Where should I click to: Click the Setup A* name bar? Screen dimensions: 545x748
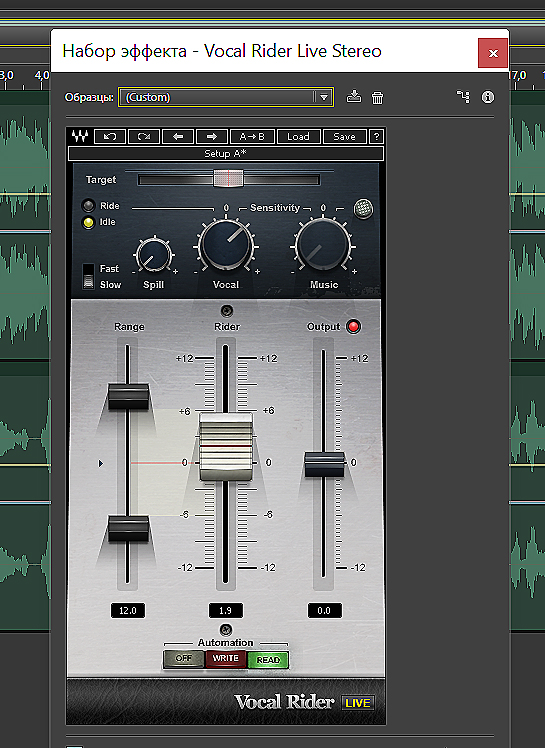point(226,154)
